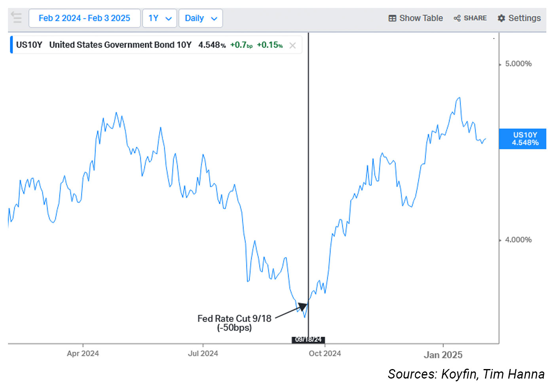The image size is (554, 392).
Task: Select the US10Y ticker in the legend
Action: point(29,45)
